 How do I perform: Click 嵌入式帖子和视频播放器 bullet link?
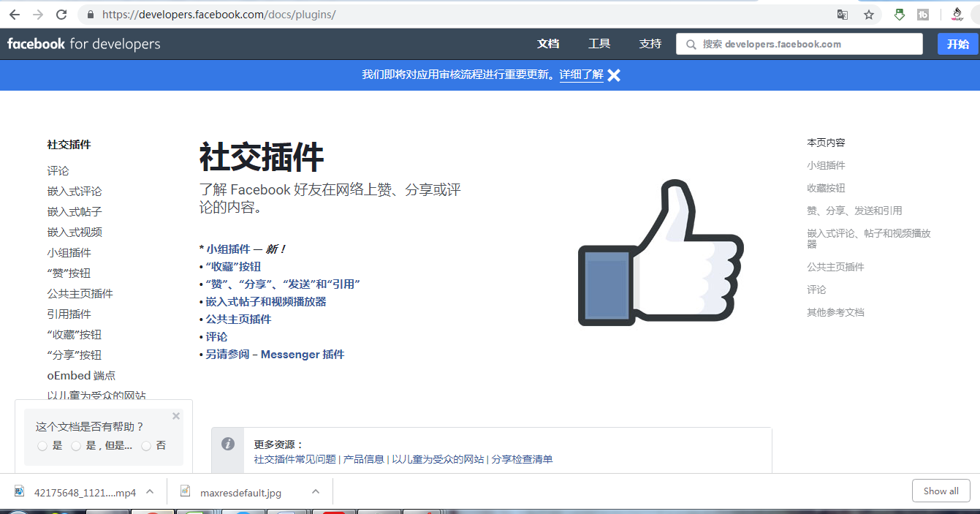[x=266, y=301]
